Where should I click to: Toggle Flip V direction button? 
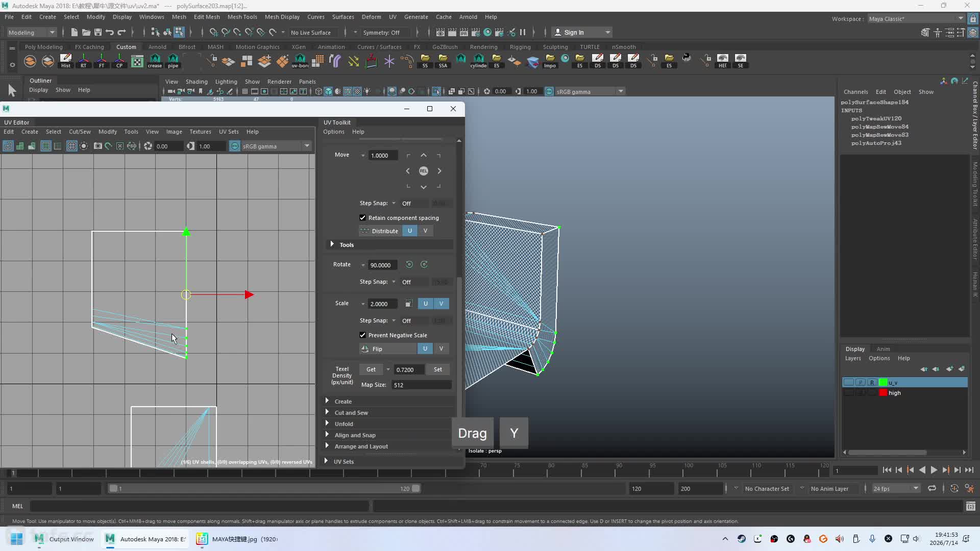pyautogui.click(x=441, y=349)
